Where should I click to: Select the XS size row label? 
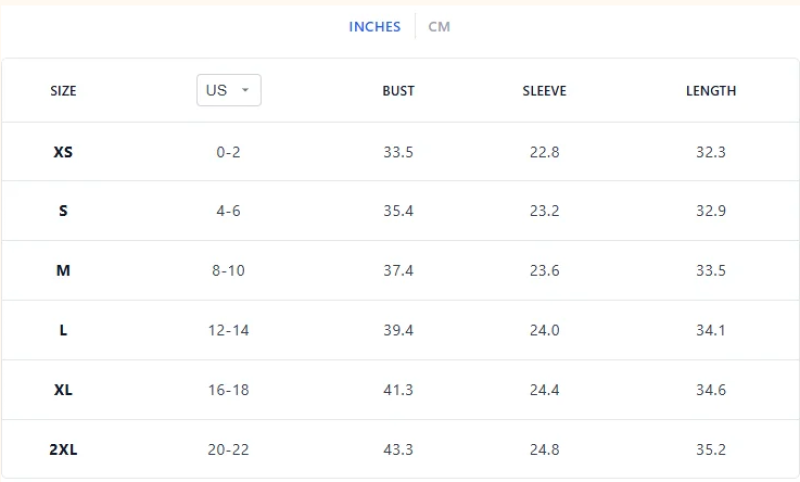tap(63, 152)
